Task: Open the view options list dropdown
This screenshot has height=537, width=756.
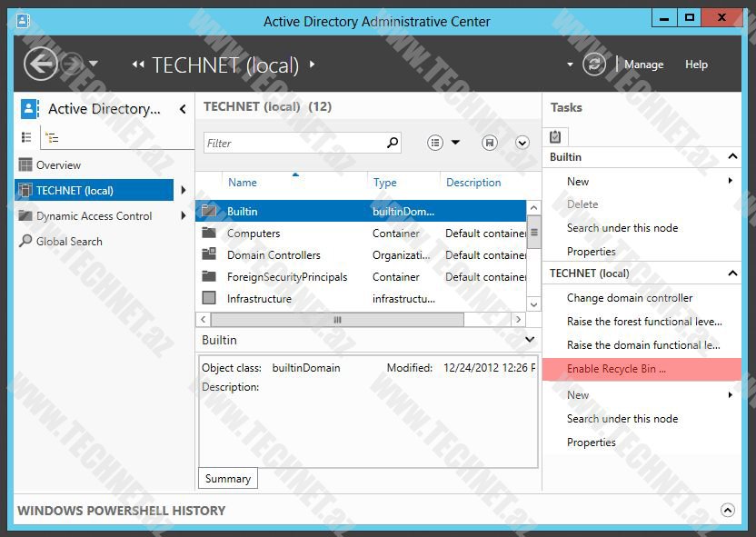Action: click(444, 143)
